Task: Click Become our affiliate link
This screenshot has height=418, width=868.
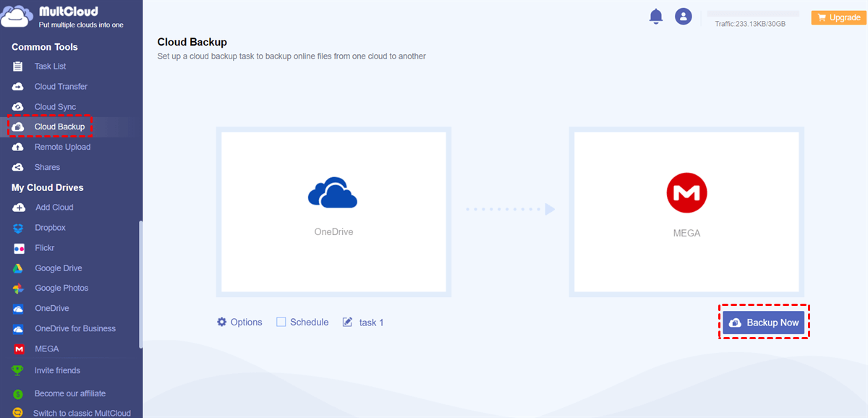Action: 70,394
